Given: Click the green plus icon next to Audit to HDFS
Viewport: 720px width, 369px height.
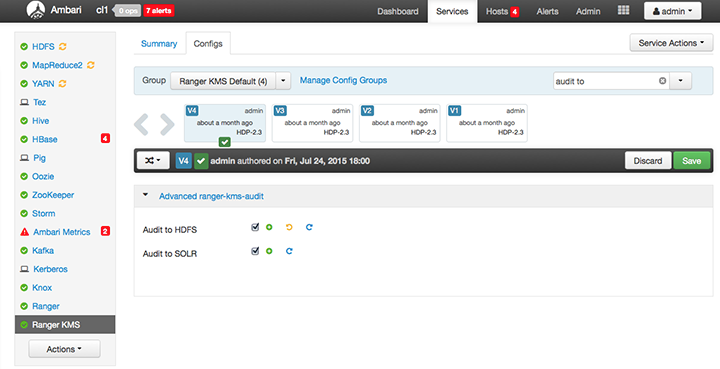Looking at the screenshot, I should coord(269,227).
